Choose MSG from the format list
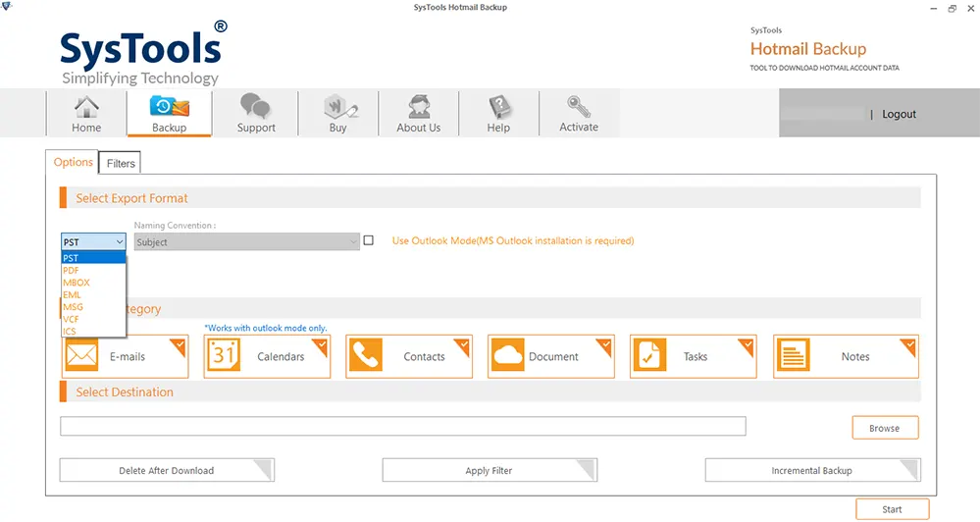Image resolution: width=980 pixels, height=522 pixels. [94, 307]
